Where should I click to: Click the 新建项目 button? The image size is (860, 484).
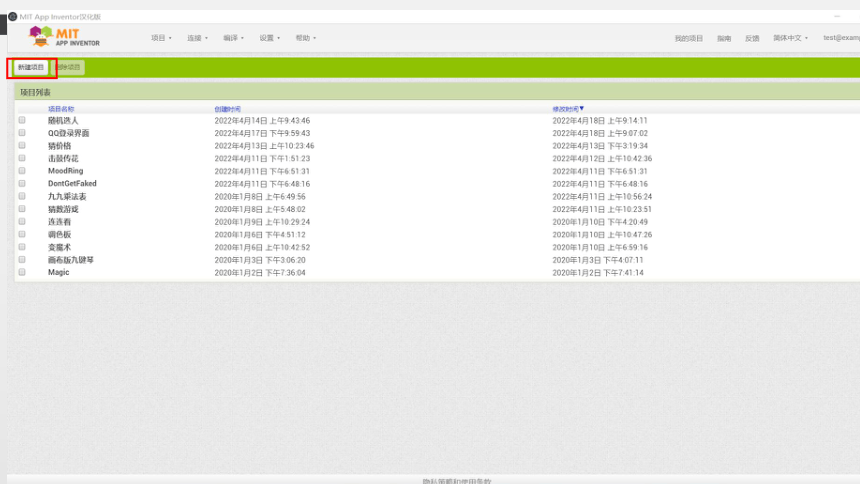coord(31,67)
